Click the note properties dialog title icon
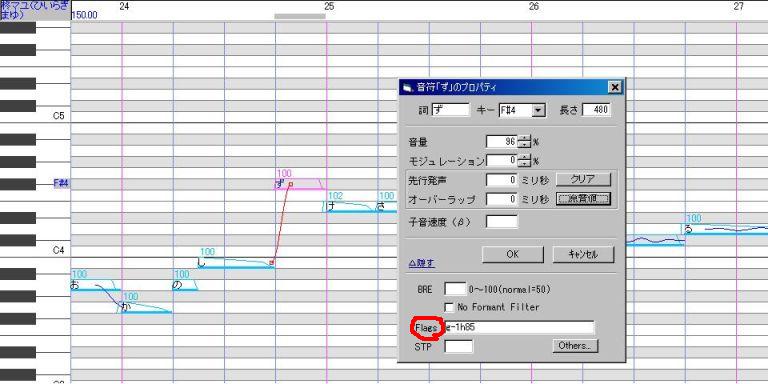Image resolution: width=768 pixels, height=384 pixels. [x=407, y=88]
